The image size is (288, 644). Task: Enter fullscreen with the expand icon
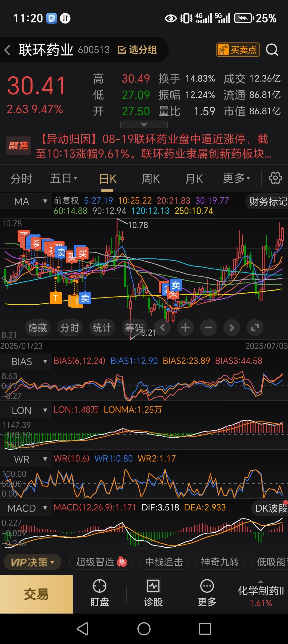pyautogui.click(x=255, y=327)
